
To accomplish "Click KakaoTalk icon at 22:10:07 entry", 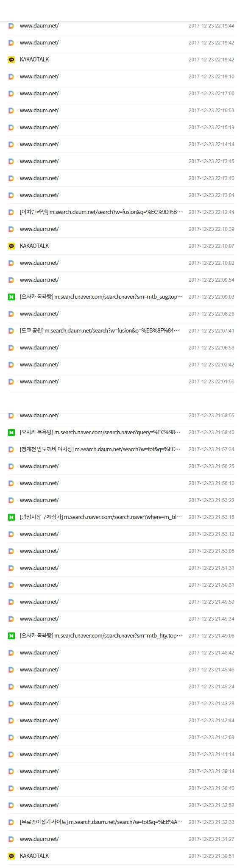I will point(11,246).
